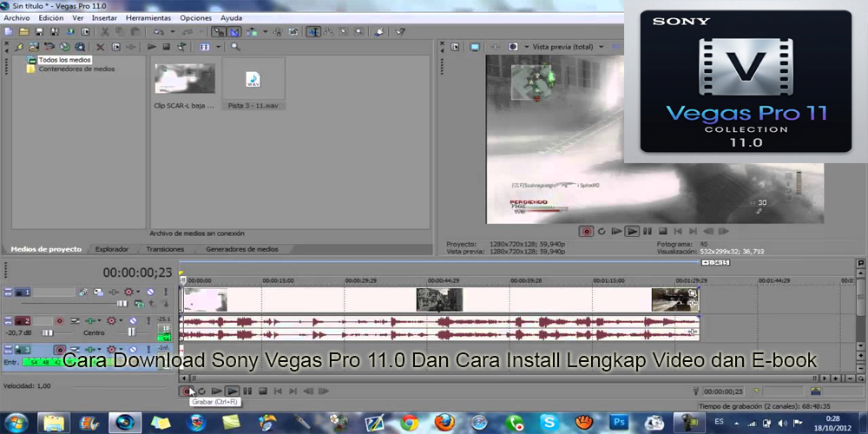
Task: Click the What's This help icon
Action: pyautogui.click(x=399, y=31)
